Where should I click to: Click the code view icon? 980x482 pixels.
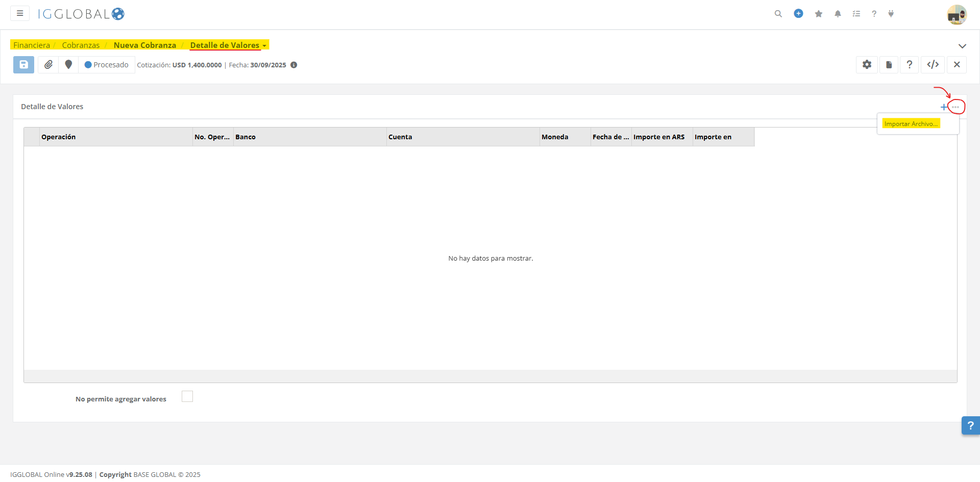pos(933,65)
